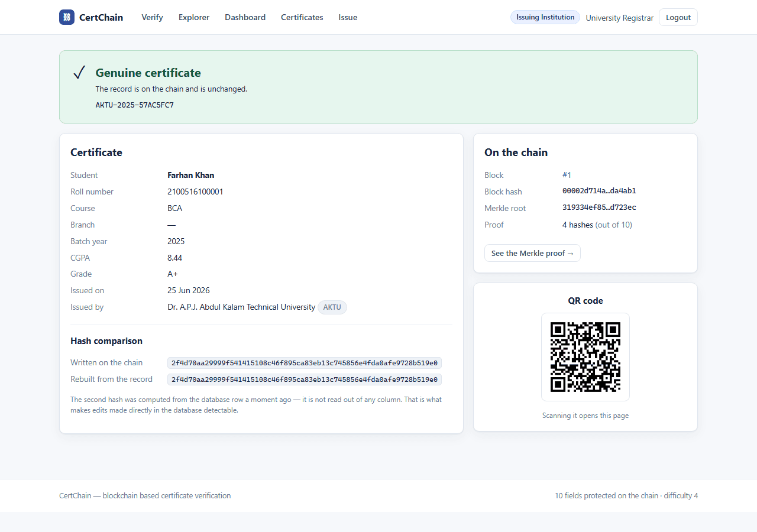The width and height of the screenshot is (757, 532).
Task: Click the CGPA value 8.44
Action: pos(175,258)
